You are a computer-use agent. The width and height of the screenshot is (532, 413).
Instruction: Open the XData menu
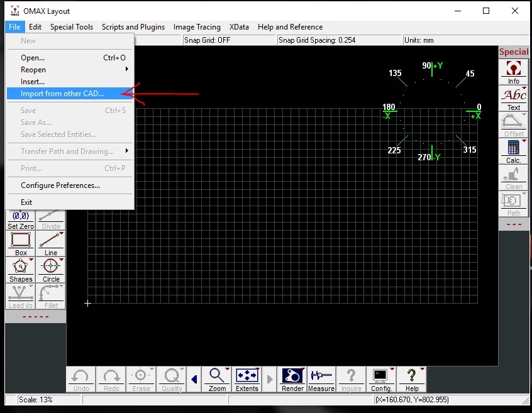pyautogui.click(x=239, y=27)
